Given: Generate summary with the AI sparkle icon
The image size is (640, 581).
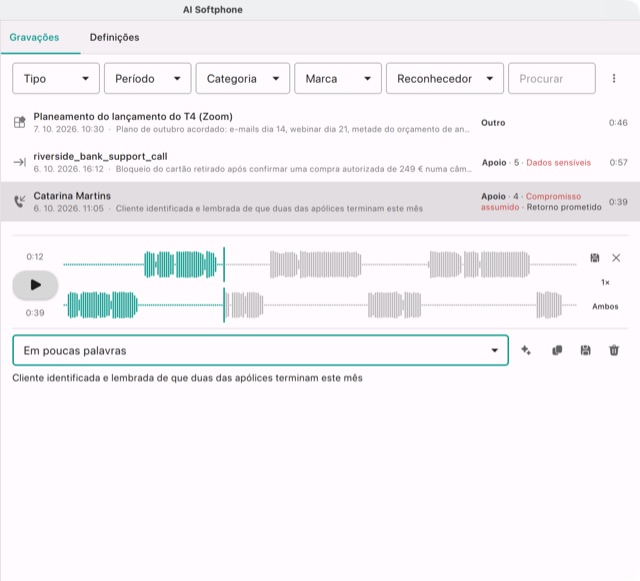Looking at the screenshot, I should 526,350.
